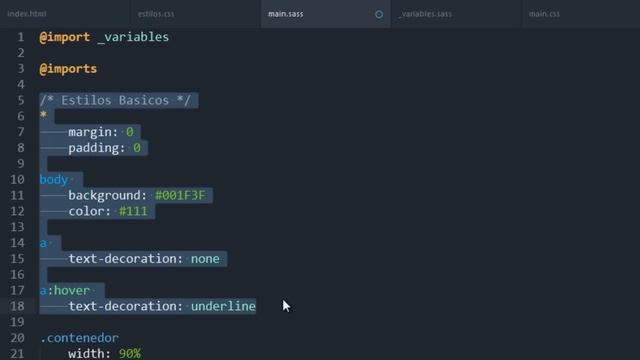This screenshot has width=640, height=360.
Task: Select the main.sass tab
Action: click(x=286, y=14)
